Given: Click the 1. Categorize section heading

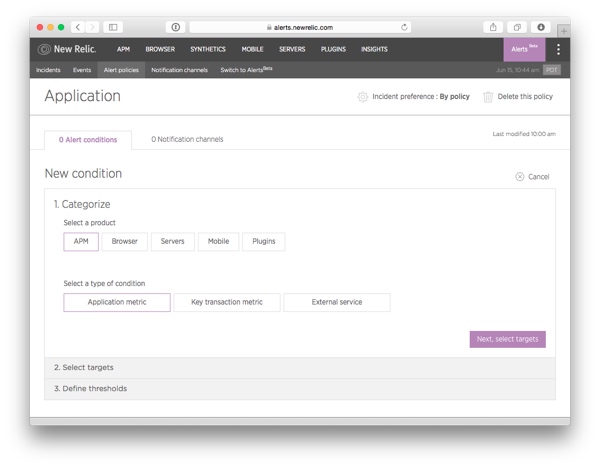Looking at the screenshot, I should pyautogui.click(x=82, y=204).
